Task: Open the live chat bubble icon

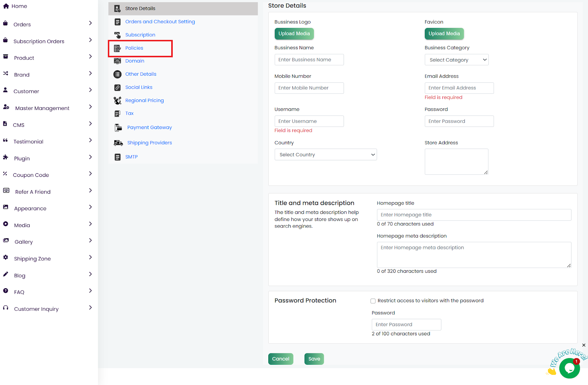Action: (x=569, y=368)
